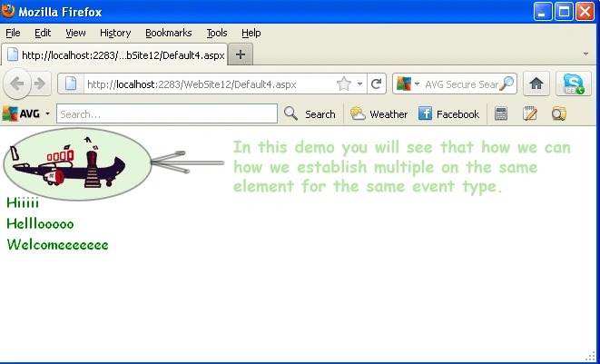This screenshot has width=600, height=364.
Task: Click the Weather button in the AVG toolbar
Action: coord(379,114)
